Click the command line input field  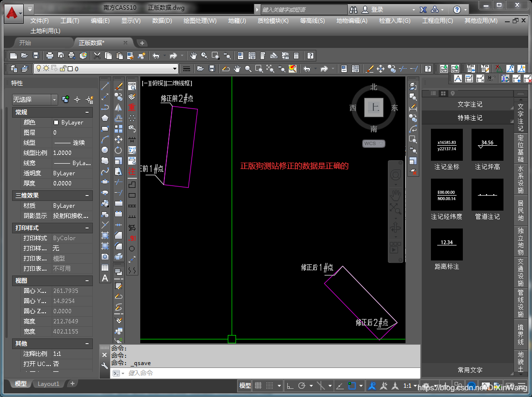pyautogui.click(x=265, y=373)
